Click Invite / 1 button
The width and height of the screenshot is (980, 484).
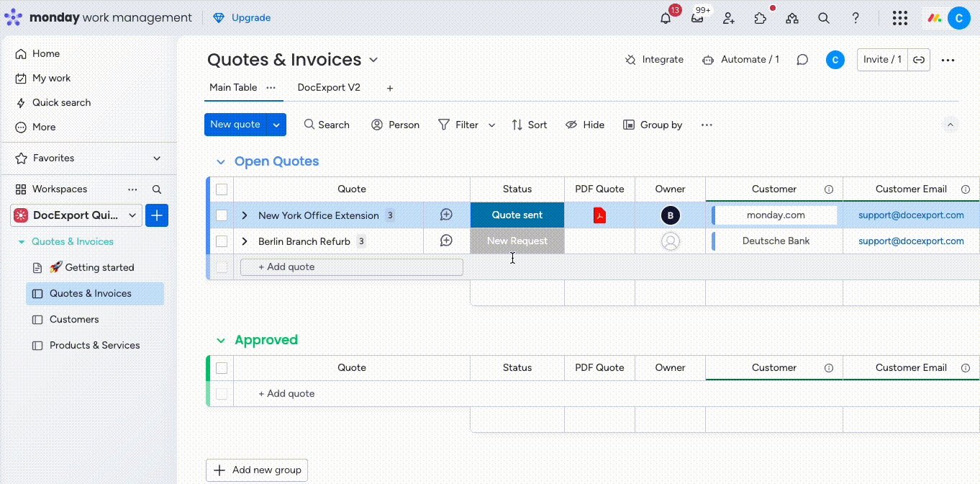(882, 60)
